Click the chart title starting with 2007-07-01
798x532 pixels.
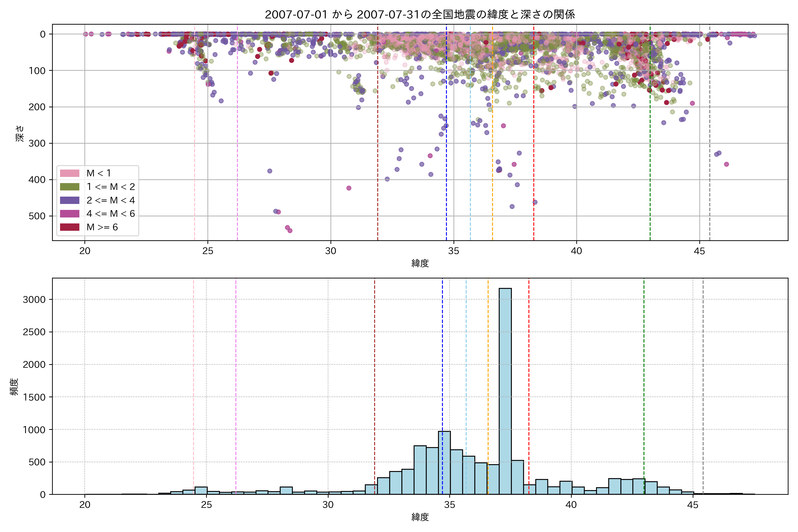[420, 15]
